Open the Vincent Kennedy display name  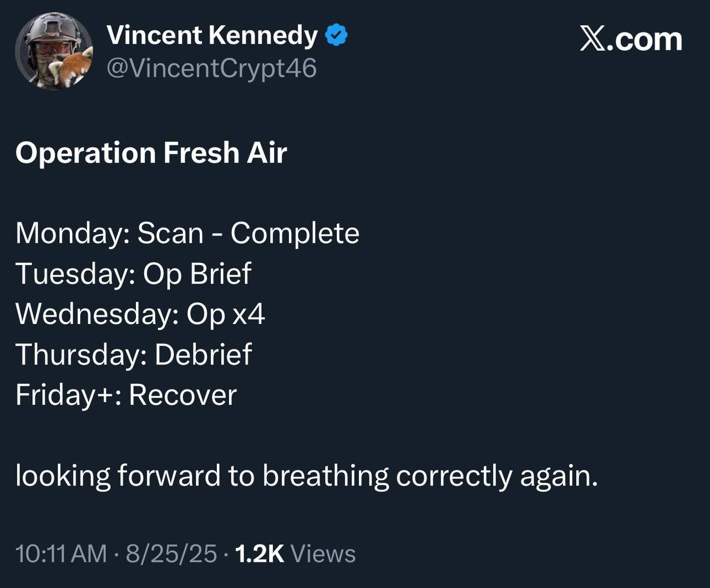point(212,36)
